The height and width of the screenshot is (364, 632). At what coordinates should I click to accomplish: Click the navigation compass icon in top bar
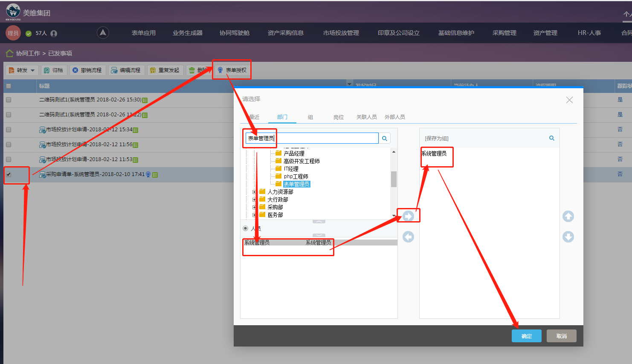pyautogui.click(x=103, y=32)
